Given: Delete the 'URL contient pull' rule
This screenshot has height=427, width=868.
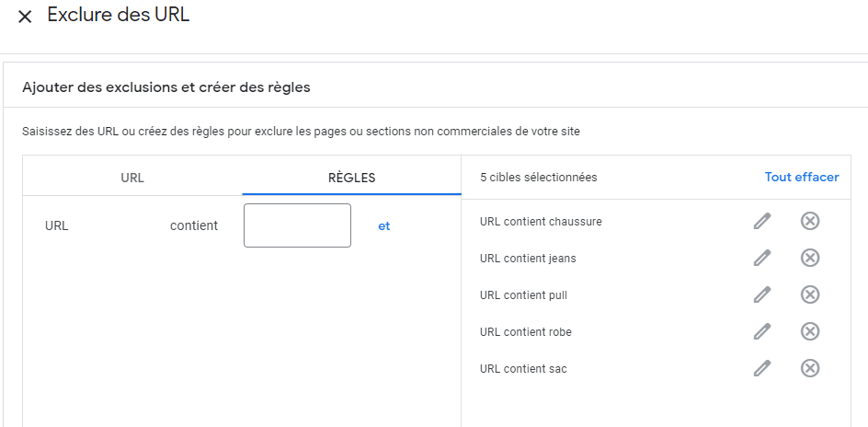Looking at the screenshot, I should tap(810, 294).
